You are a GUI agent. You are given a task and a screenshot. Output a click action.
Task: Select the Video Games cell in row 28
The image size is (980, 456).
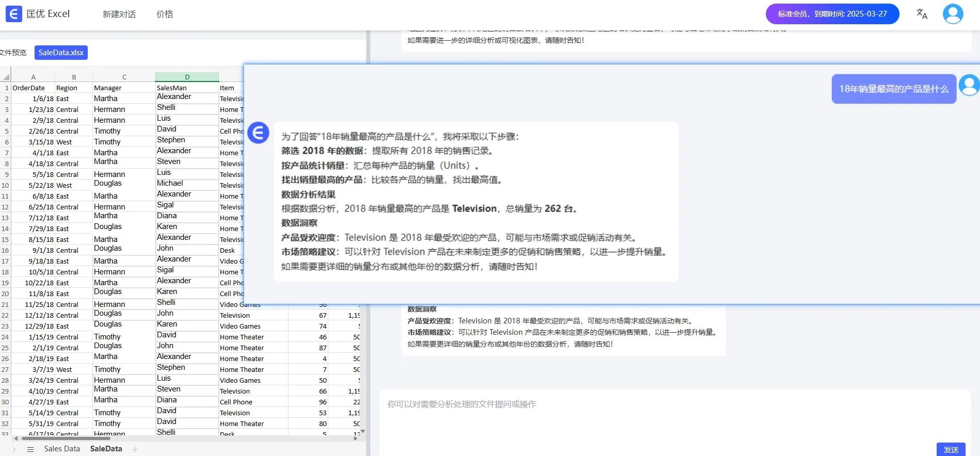253,380
